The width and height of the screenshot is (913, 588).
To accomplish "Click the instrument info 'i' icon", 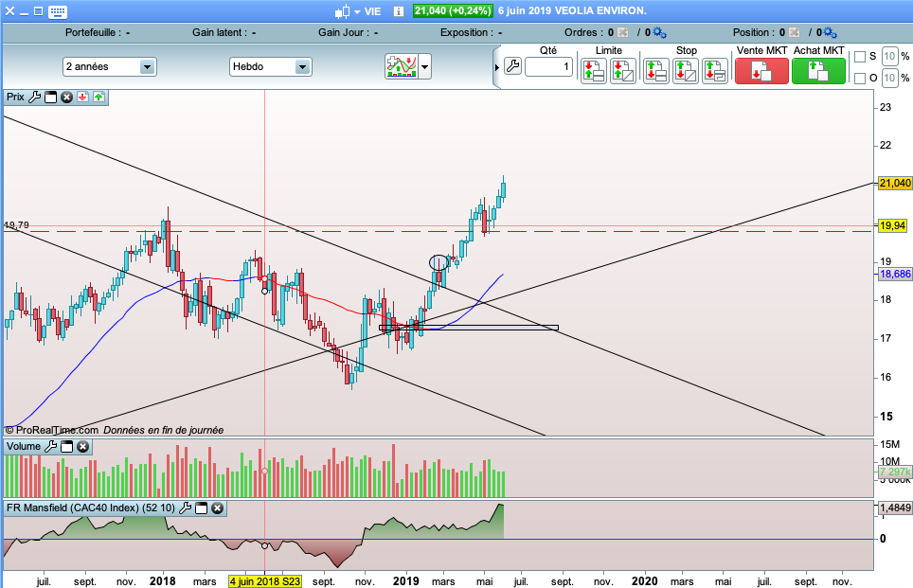I will [x=399, y=11].
